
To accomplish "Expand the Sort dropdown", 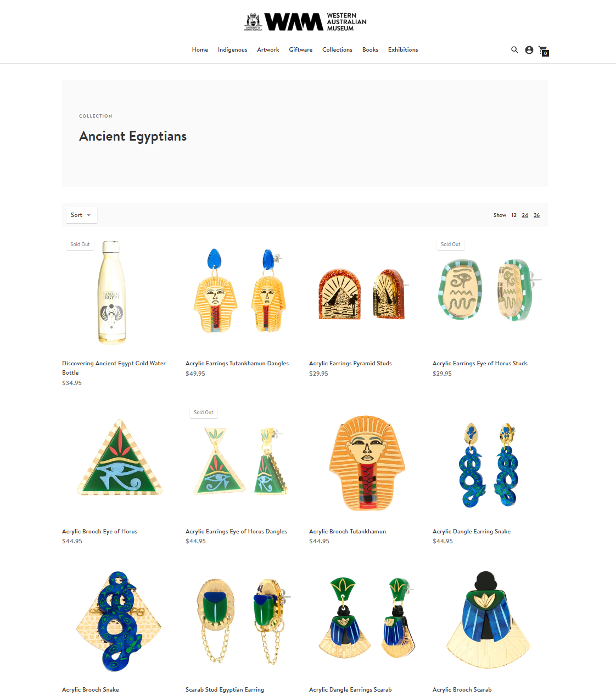I will (81, 215).
